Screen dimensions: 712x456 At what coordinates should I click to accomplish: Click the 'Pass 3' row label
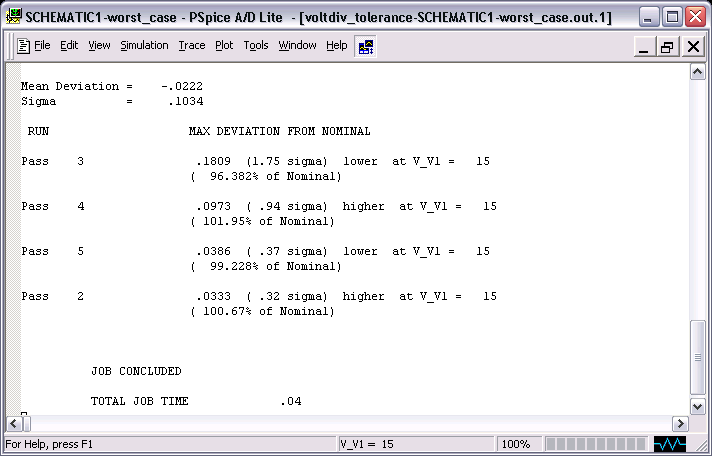[x=53, y=161]
